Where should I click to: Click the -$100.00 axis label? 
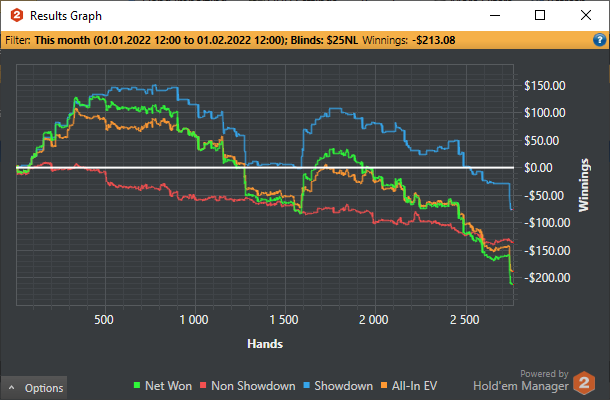click(x=547, y=223)
